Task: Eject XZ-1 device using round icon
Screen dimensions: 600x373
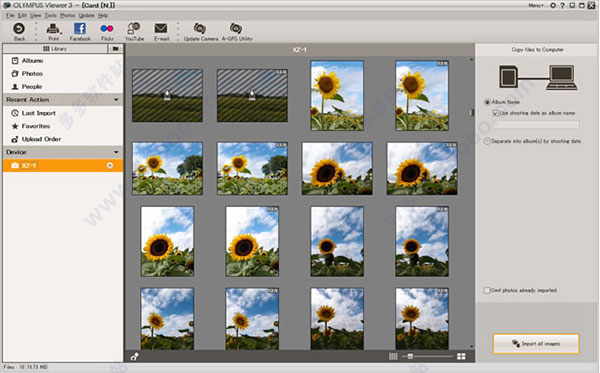Action: [110, 165]
